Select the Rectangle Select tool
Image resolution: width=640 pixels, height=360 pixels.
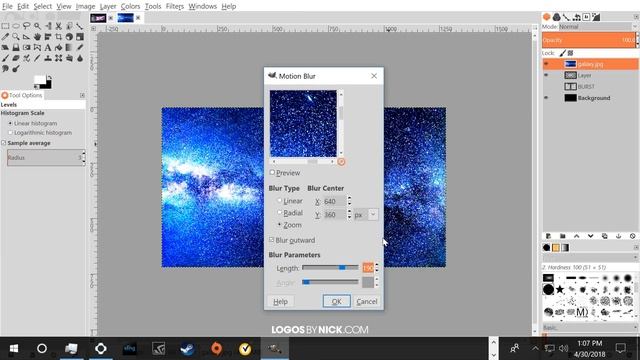5,26
